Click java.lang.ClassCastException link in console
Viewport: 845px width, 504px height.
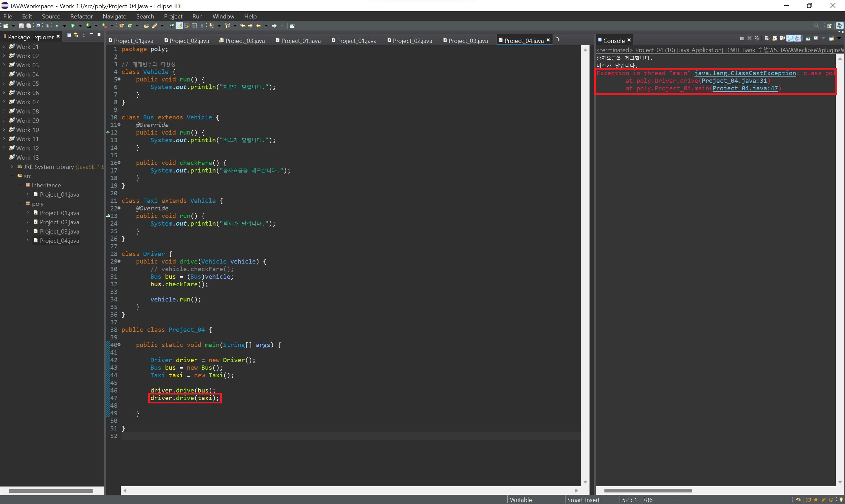pyautogui.click(x=745, y=73)
